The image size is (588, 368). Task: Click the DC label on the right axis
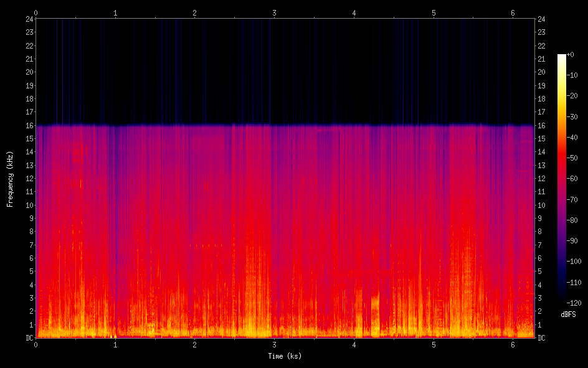pos(542,338)
